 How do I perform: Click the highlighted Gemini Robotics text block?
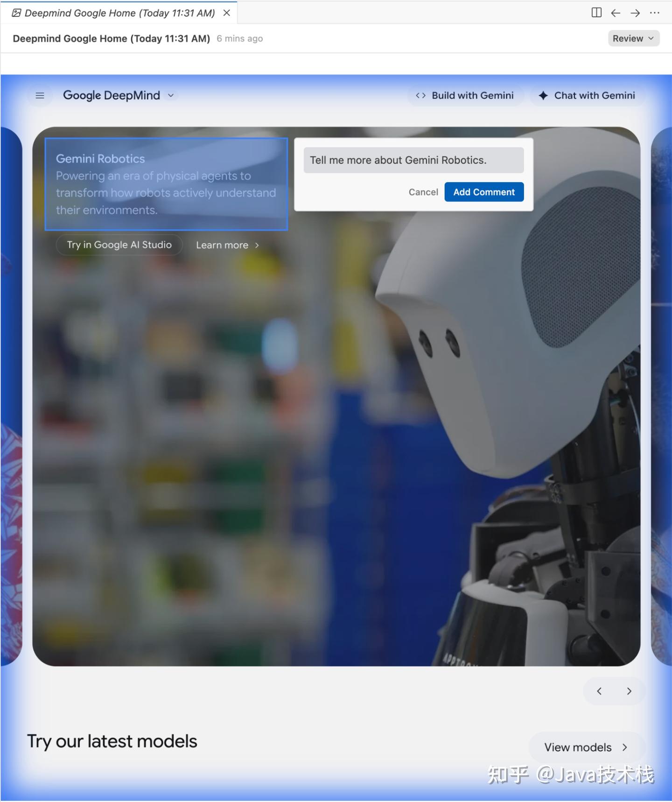pos(166,184)
